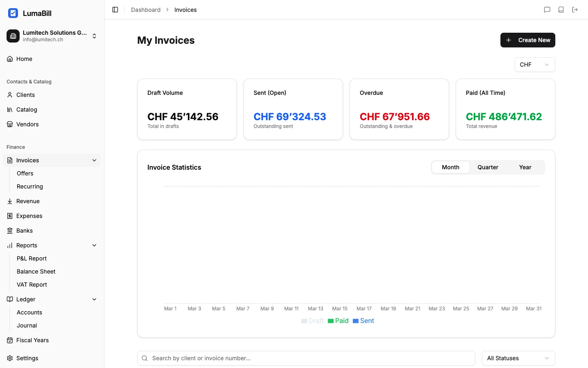Open the Fiscal Years calendar icon

(9, 340)
